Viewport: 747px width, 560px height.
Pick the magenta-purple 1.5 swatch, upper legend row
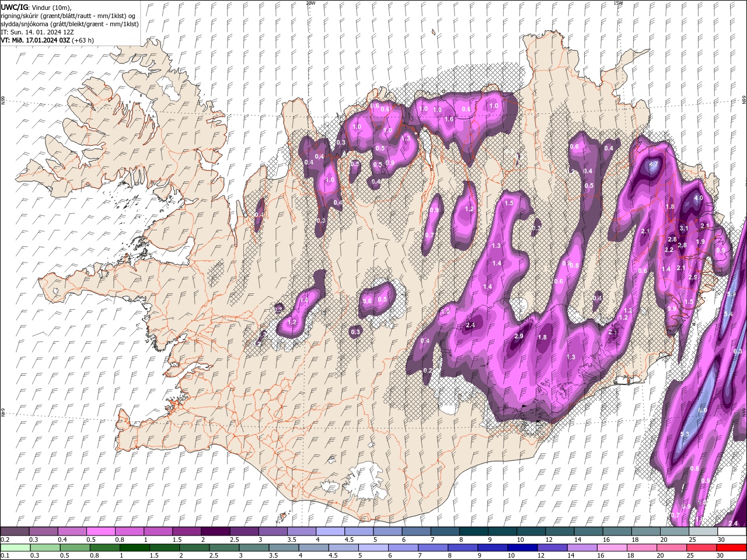pos(187,531)
